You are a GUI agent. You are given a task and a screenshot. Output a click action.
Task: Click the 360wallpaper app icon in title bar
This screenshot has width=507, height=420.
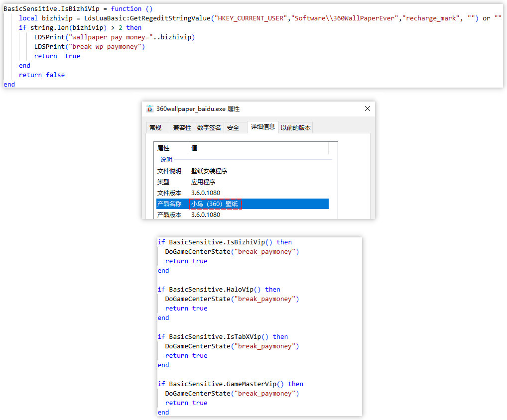(x=150, y=109)
